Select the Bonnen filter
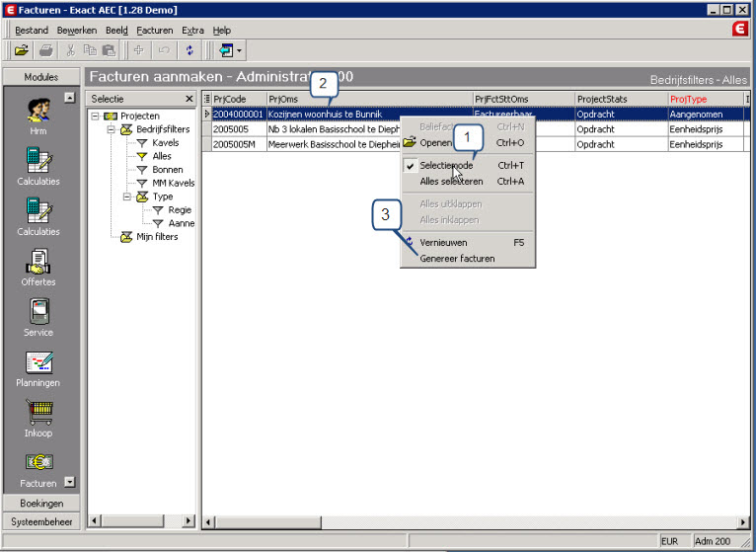Viewport: 756px width, 552px height. pyautogui.click(x=168, y=170)
